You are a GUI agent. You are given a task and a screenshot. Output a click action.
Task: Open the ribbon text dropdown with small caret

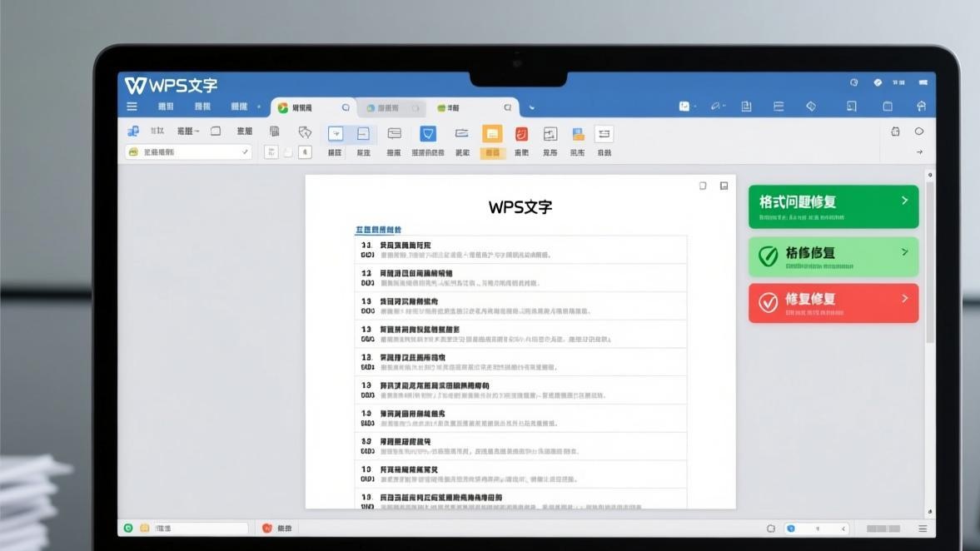187,132
